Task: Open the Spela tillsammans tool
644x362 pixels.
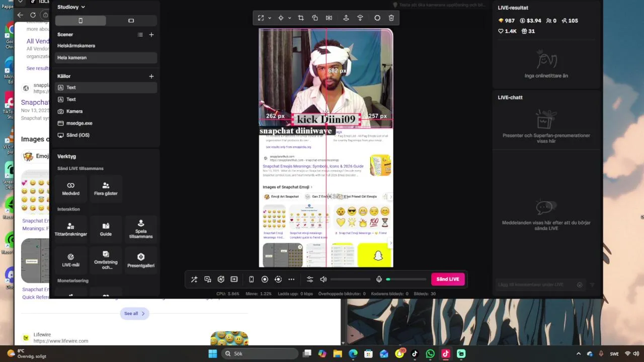Action: pyautogui.click(x=141, y=230)
